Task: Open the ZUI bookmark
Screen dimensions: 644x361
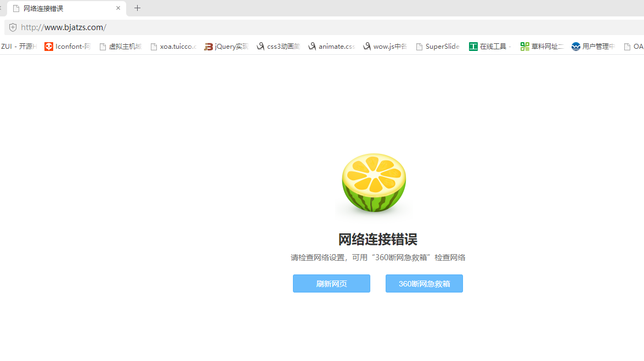Action: pos(18,47)
